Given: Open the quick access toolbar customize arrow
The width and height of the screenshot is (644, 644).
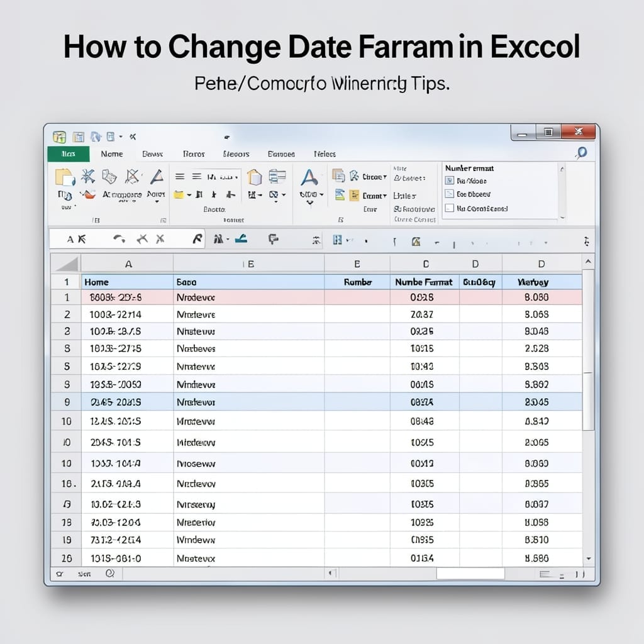Looking at the screenshot, I should click(x=121, y=136).
